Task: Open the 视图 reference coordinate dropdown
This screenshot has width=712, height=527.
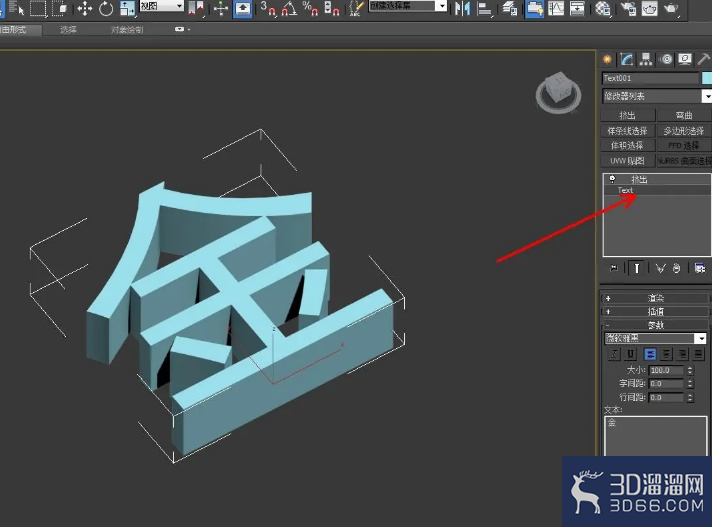Action: (x=161, y=6)
